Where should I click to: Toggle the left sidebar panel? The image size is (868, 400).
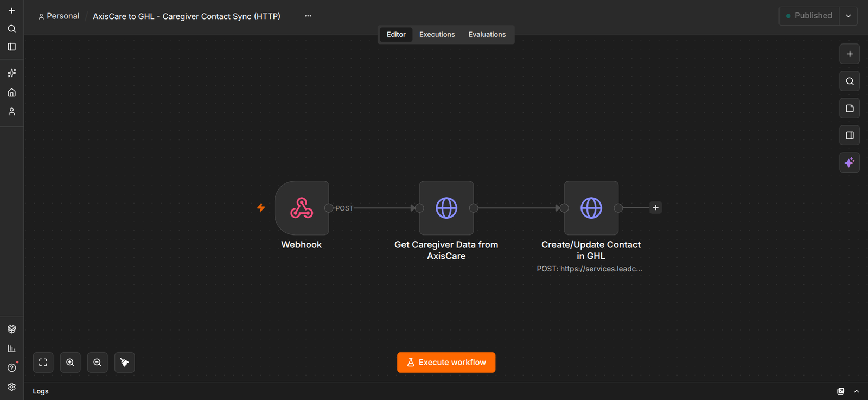(11, 47)
